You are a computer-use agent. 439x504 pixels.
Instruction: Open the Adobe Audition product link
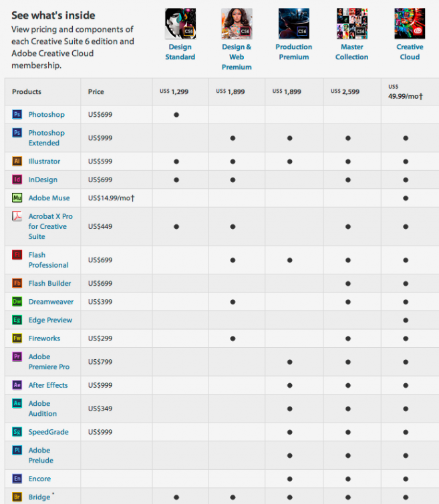43,409
